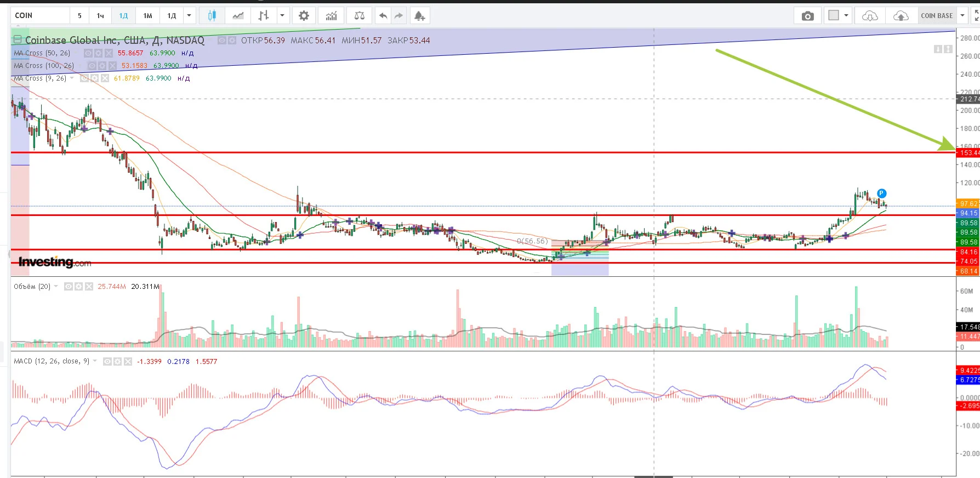Take a chart snapshot with camera icon
The width and height of the screenshot is (980, 478).
tap(807, 16)
